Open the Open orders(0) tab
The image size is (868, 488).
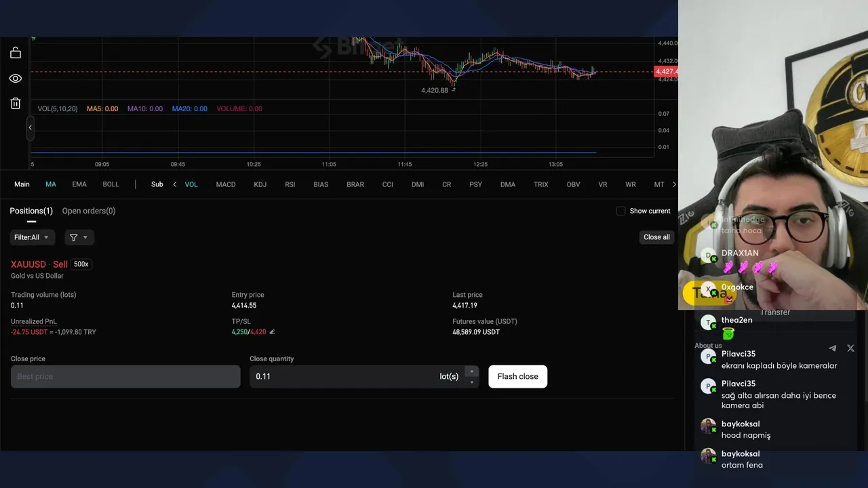89,211
